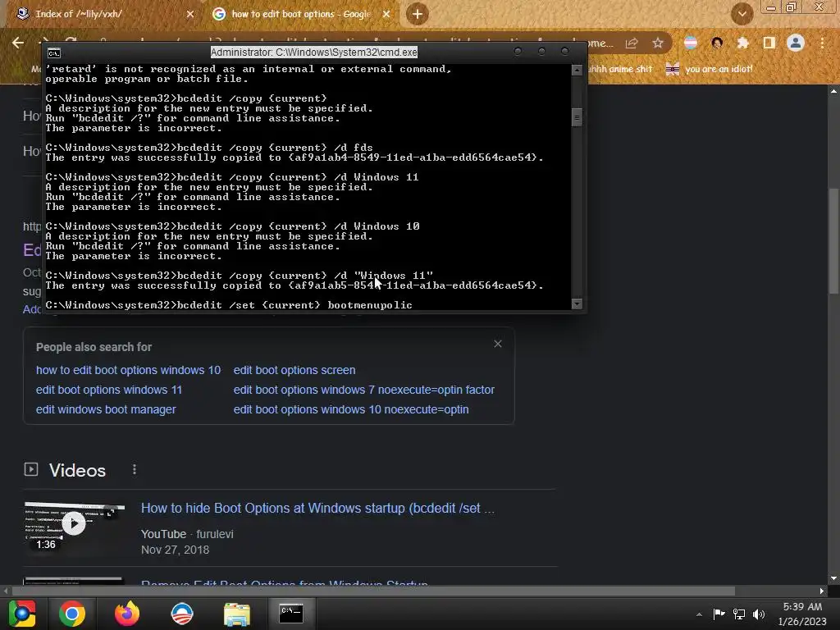
Task: Dismiss the 'People also search for' box
Action: coord(498,344)
